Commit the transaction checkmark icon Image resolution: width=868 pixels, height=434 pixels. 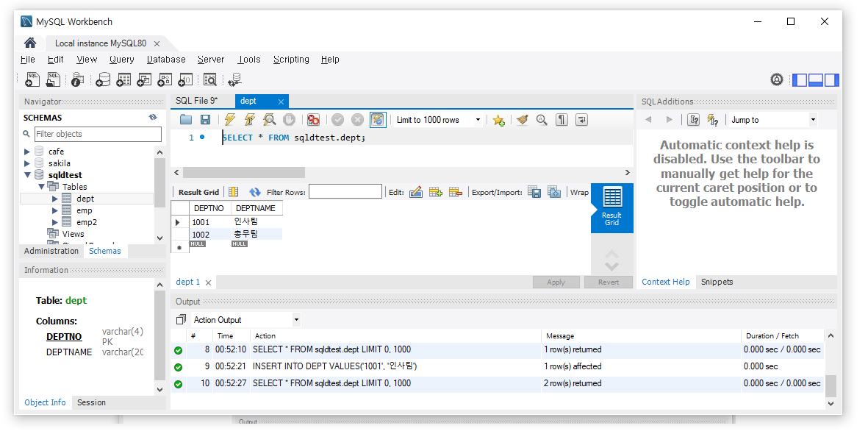click(x=337, y=120)
